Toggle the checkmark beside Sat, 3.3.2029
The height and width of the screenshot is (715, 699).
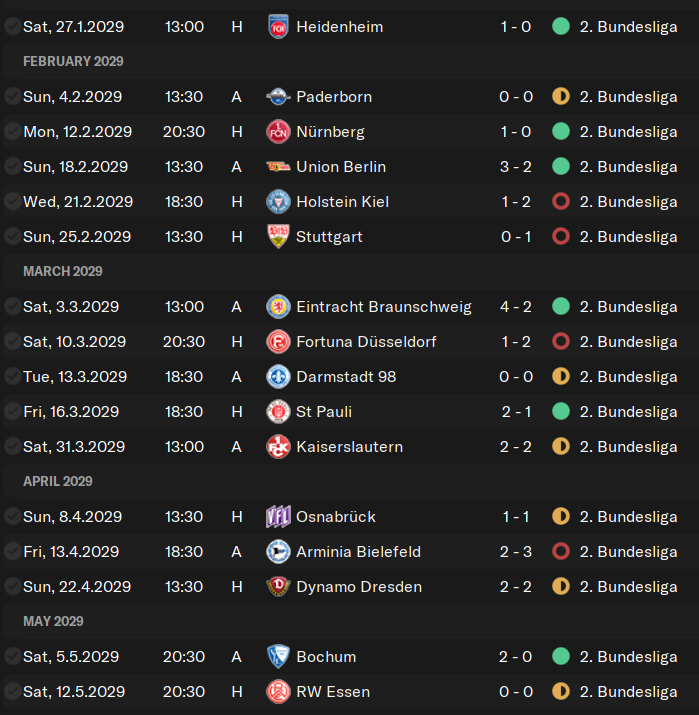[12, 307]
